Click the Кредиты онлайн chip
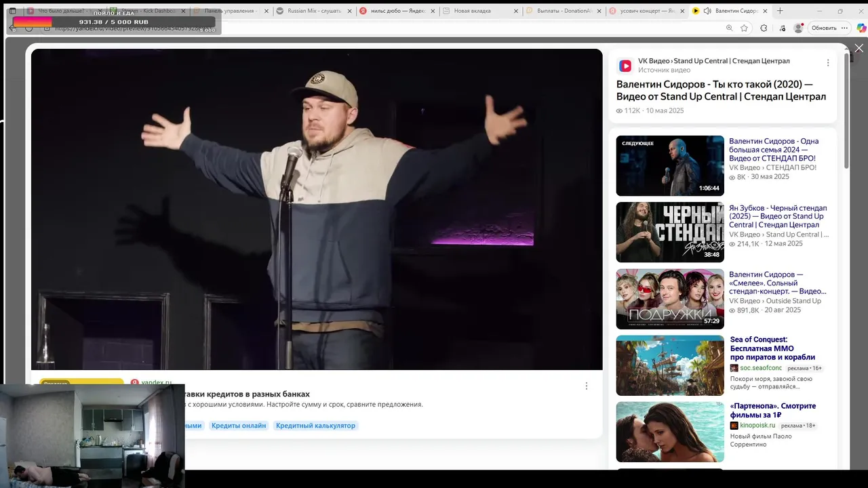 [239, 426]
